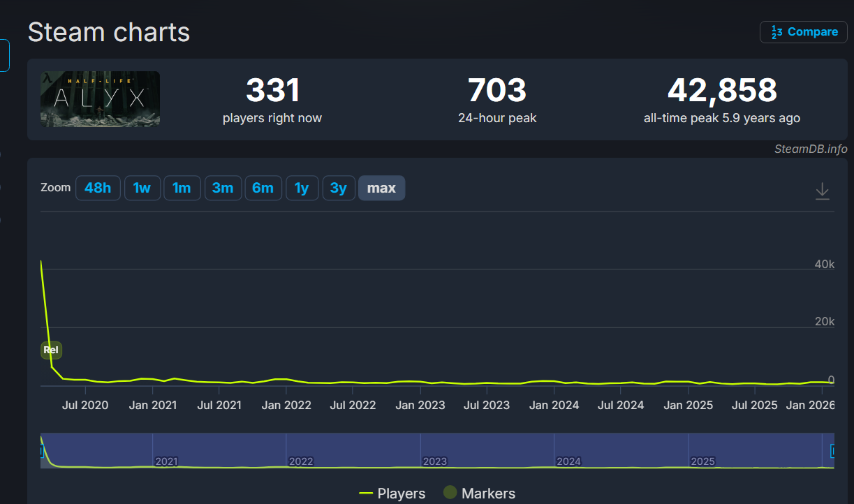Click the SteamDB.info credit text

pyautogui.click(x=811, y=149)
